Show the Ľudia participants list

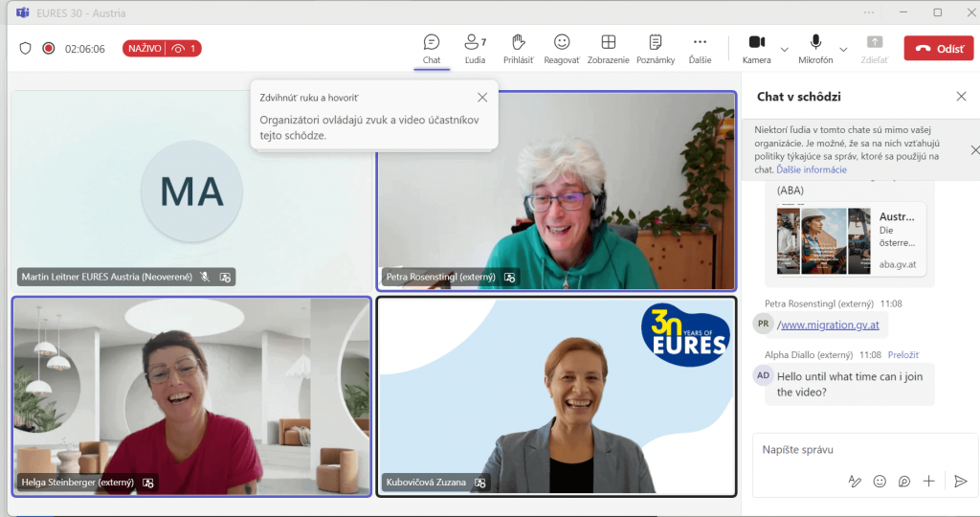[x=475, y=48]
